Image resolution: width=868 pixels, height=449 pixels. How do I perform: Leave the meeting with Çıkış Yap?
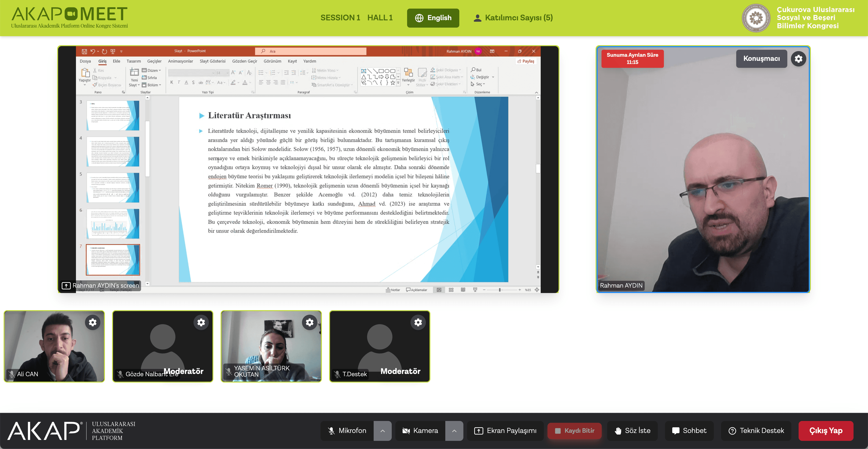(x=826, y=431)
